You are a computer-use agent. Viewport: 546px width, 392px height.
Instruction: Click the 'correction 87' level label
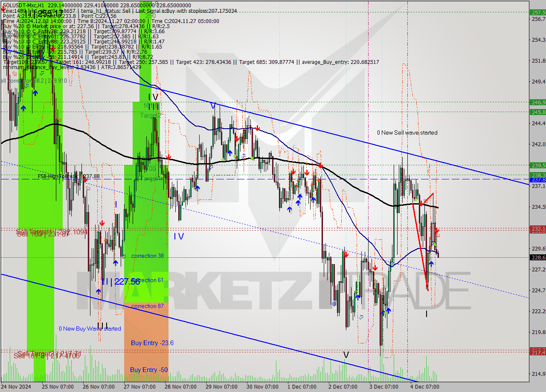pyautogui.click(x=148, y=306)
